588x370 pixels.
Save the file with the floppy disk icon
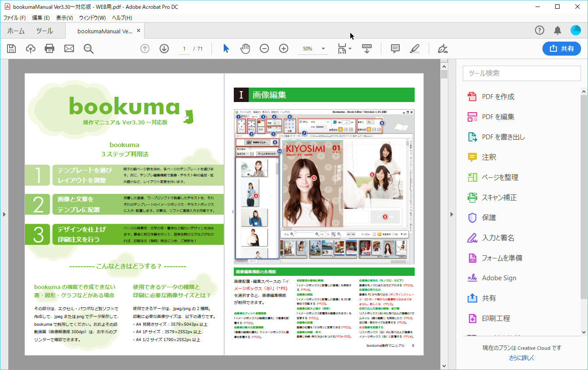point(11,49)
